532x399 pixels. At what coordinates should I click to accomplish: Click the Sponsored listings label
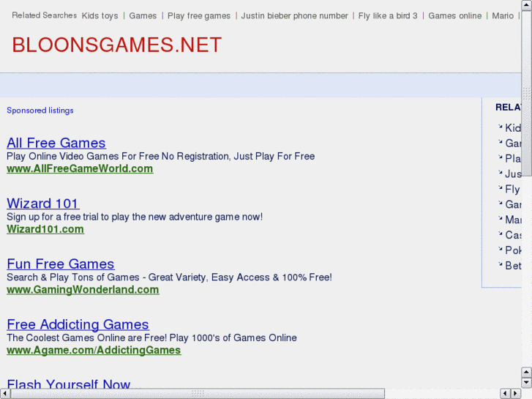pyautogui.click(x=40, y=111)
